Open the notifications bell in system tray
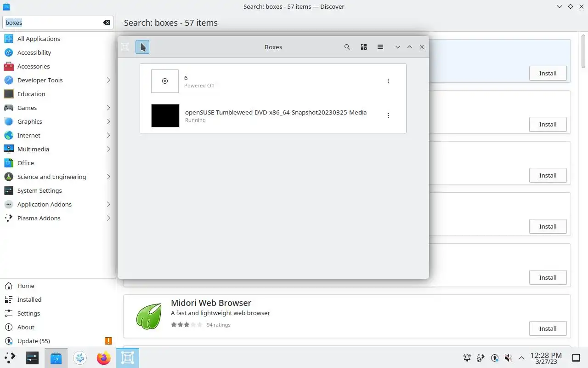Image resolution: width=588 pixels, height=368 pixels. tap(467, 358)
